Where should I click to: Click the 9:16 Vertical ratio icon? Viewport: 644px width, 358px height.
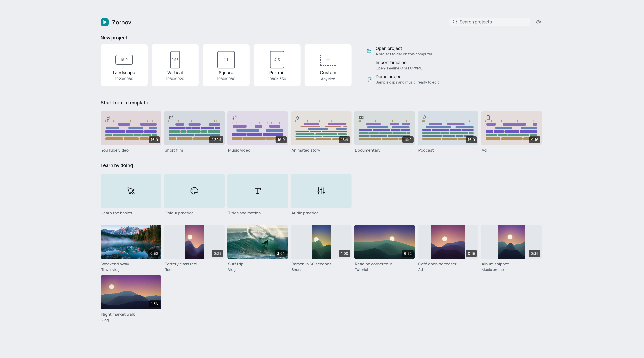[x=175, y=60]
